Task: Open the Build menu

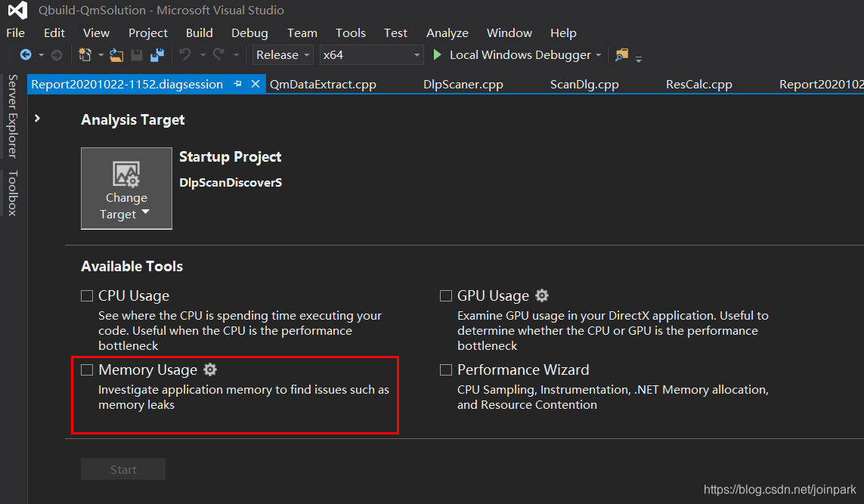Action: coord(199,33)
